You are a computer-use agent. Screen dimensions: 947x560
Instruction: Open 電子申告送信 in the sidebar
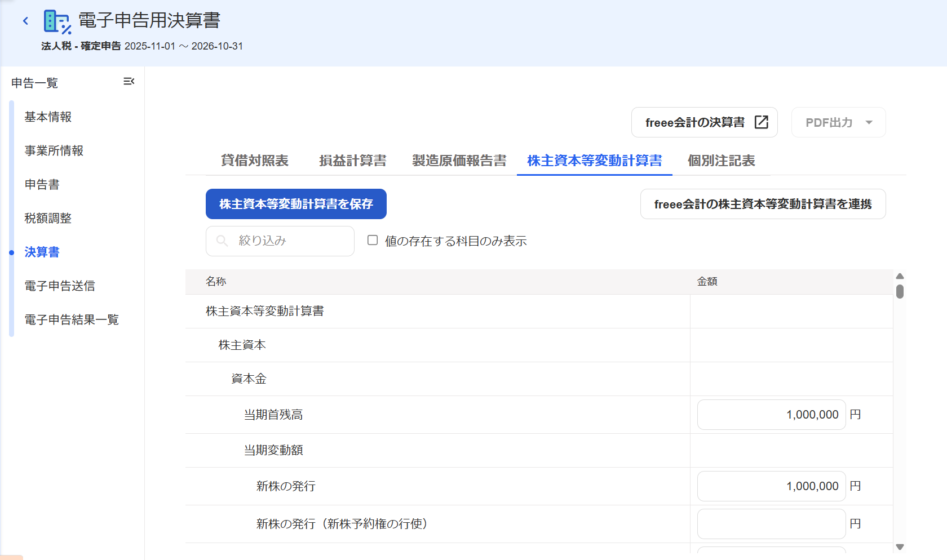point(60,286)
